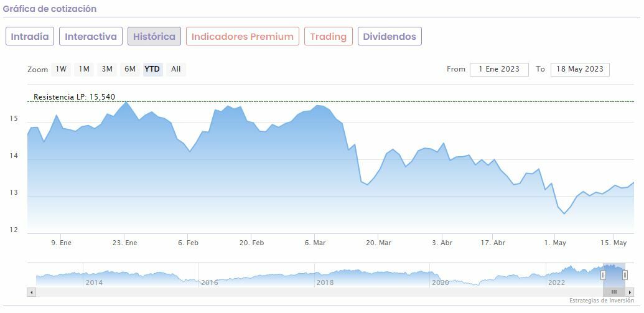Select the 6M zoom range
Image resolution: width=644 pixels, height=313 pixels.
click(129, 69)
